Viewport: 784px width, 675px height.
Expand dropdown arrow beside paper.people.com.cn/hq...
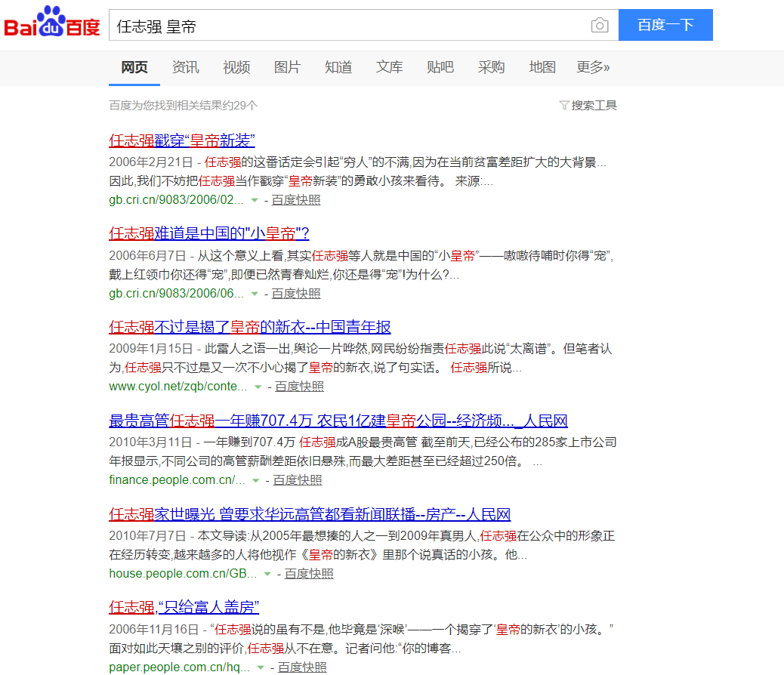pos(261,667)
